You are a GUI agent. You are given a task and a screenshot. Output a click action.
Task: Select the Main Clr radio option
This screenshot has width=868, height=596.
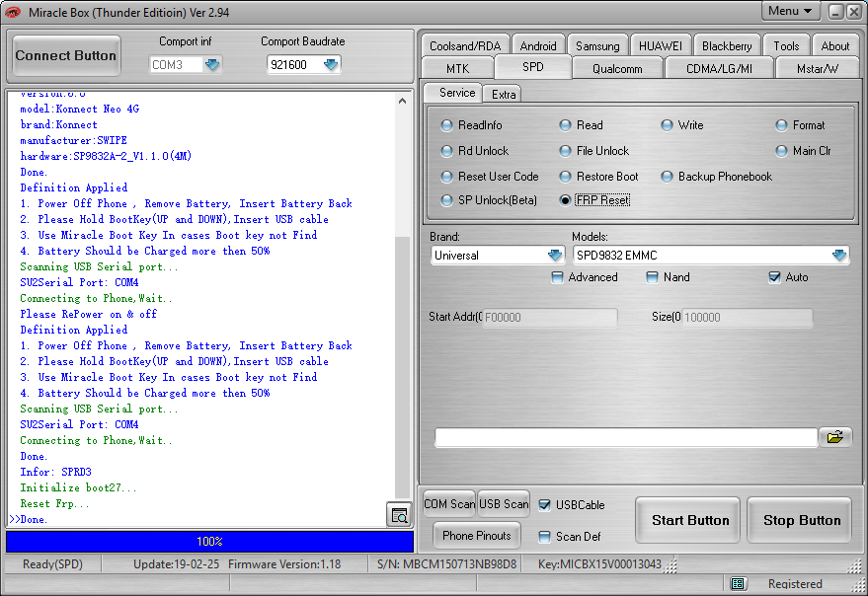(x=803, y=151)
